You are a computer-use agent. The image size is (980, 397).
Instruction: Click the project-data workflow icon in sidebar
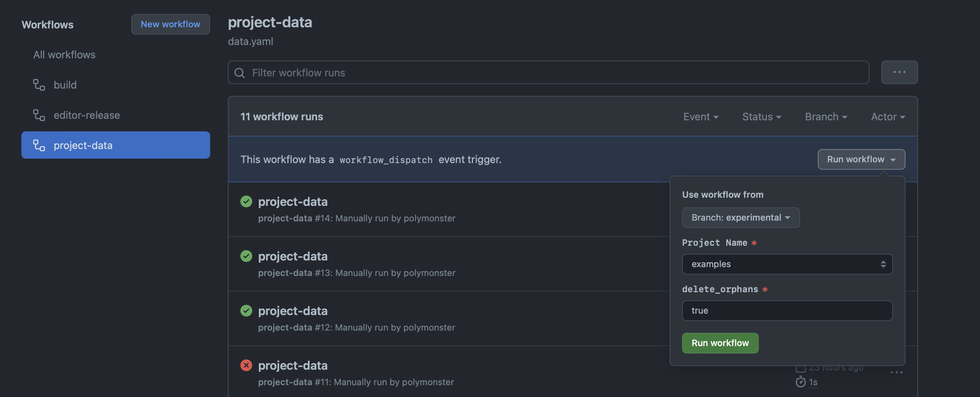pos(39,145)
